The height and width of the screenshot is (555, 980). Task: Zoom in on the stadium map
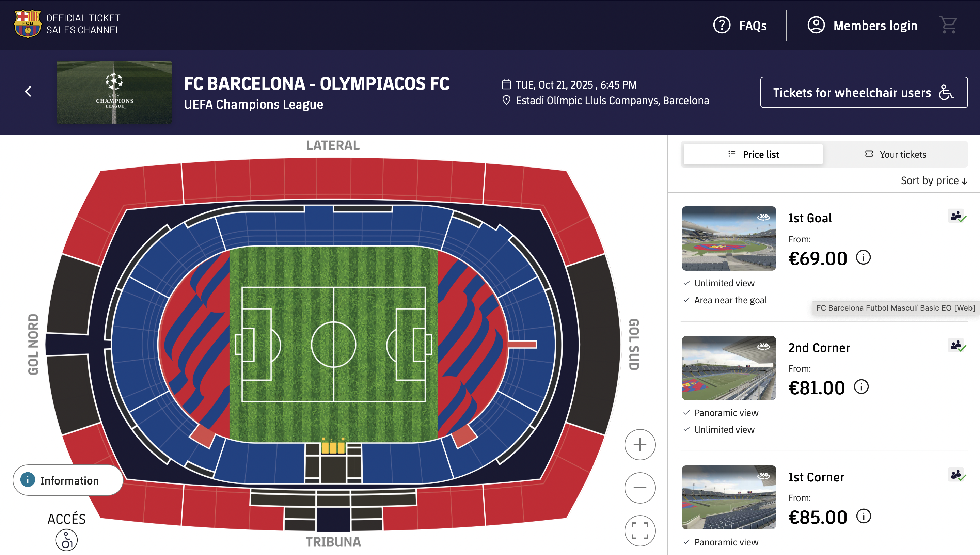[639, 444]
